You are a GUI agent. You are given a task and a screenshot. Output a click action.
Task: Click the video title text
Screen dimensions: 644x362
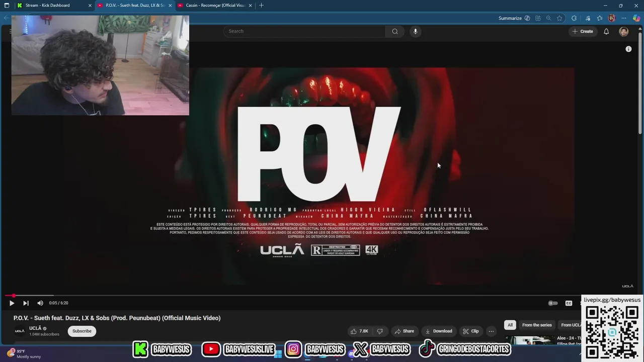(x=117, y=318)
